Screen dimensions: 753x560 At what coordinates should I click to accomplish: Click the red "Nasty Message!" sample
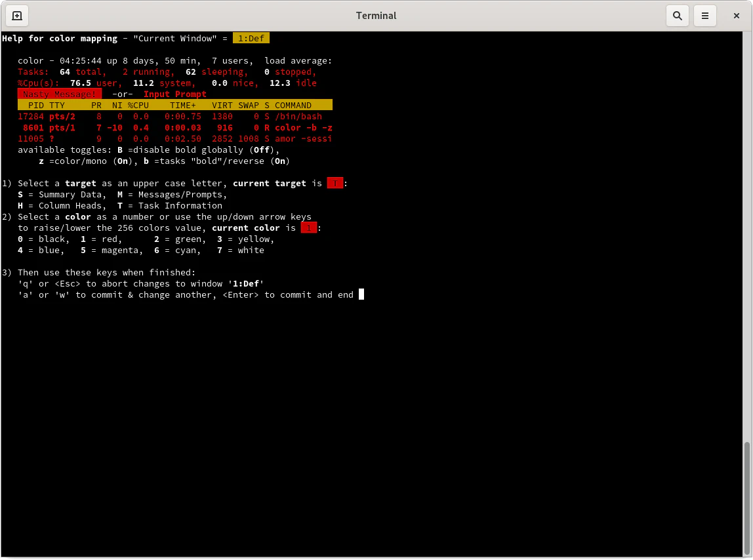[59, 94]
